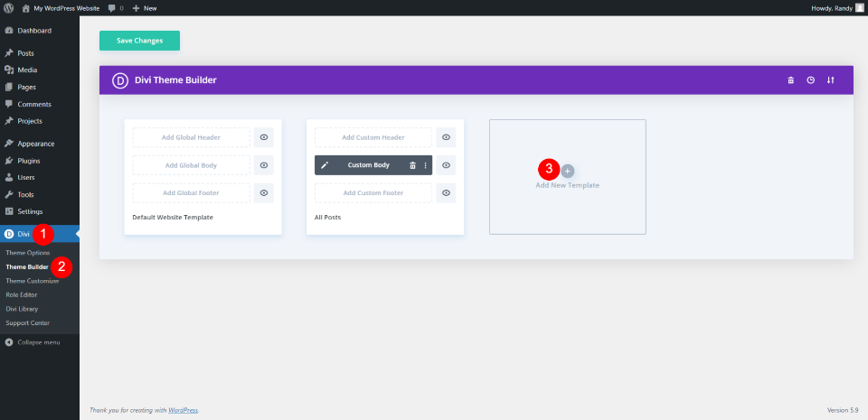Add a Global Footer

[x=191, y=193]
